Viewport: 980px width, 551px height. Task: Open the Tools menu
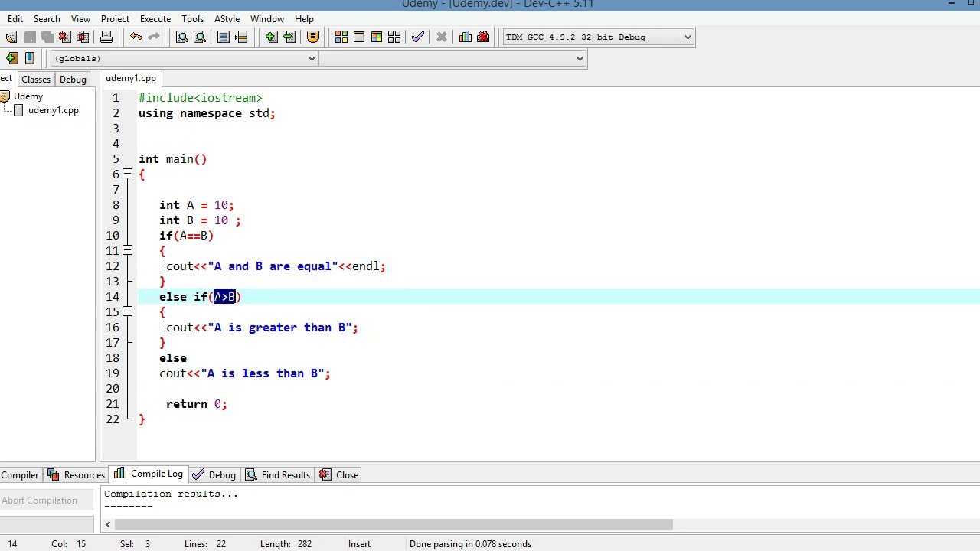pyautogui.click(x=192, y=18)
